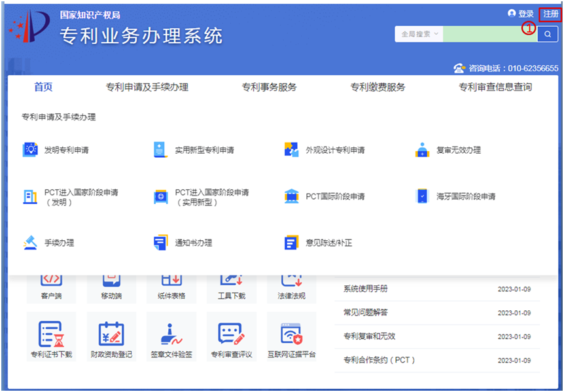Click the 复审无效办理 text label

(459, 150)
